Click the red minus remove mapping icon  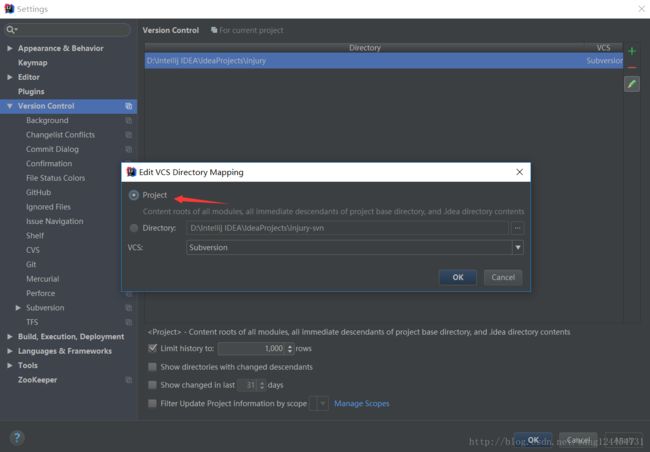[x=632, y=67]
